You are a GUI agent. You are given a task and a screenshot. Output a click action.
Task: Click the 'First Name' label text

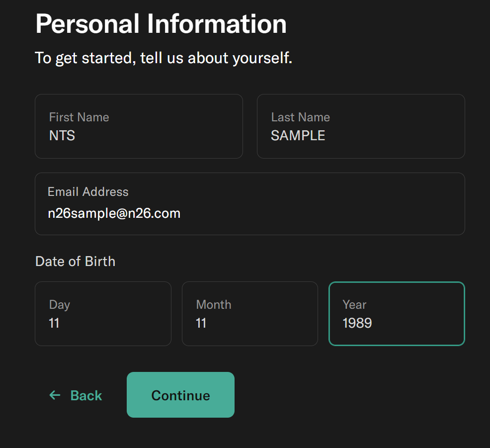click(79, 117)
